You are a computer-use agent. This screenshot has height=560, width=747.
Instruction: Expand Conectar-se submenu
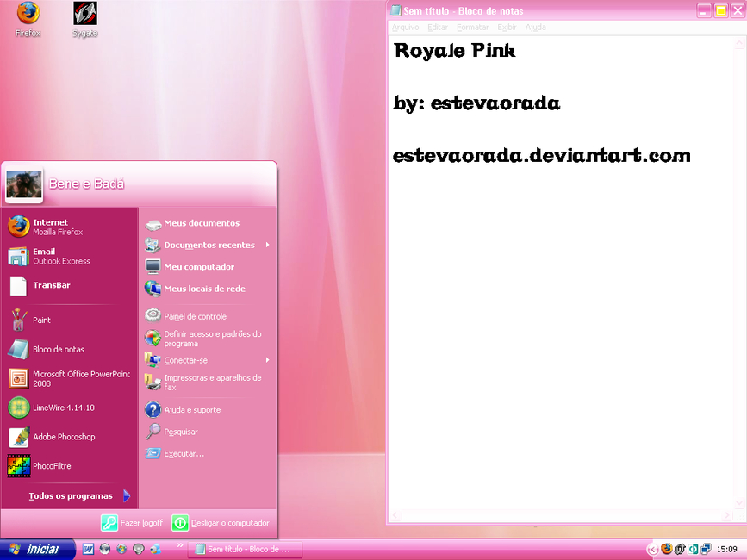[208, 360]
